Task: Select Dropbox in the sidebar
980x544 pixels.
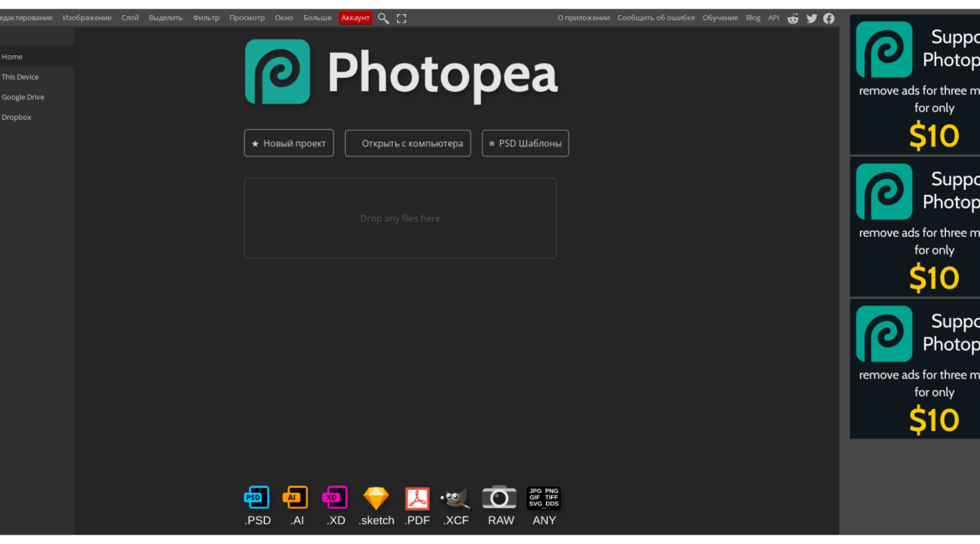Action: (37, 117)
